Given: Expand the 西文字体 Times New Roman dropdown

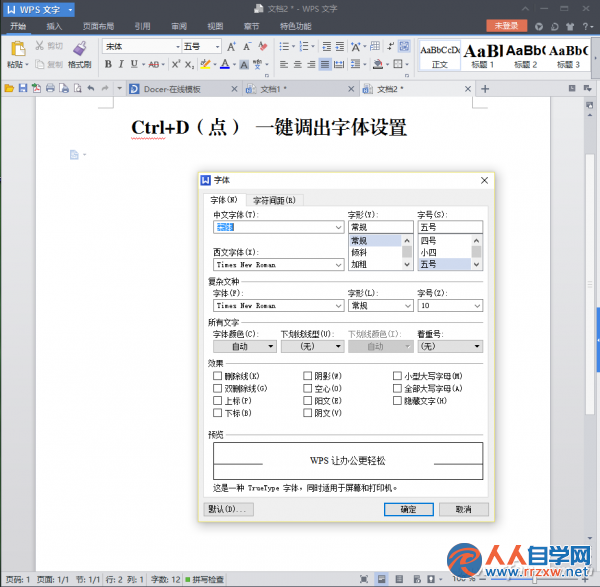Looking at the screenshot, I should tap(338, 265).
